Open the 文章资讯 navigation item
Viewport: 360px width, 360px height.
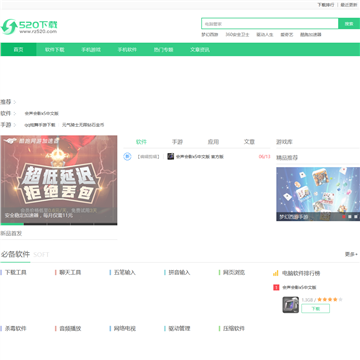pyautogui.click(x=200, y=50)
